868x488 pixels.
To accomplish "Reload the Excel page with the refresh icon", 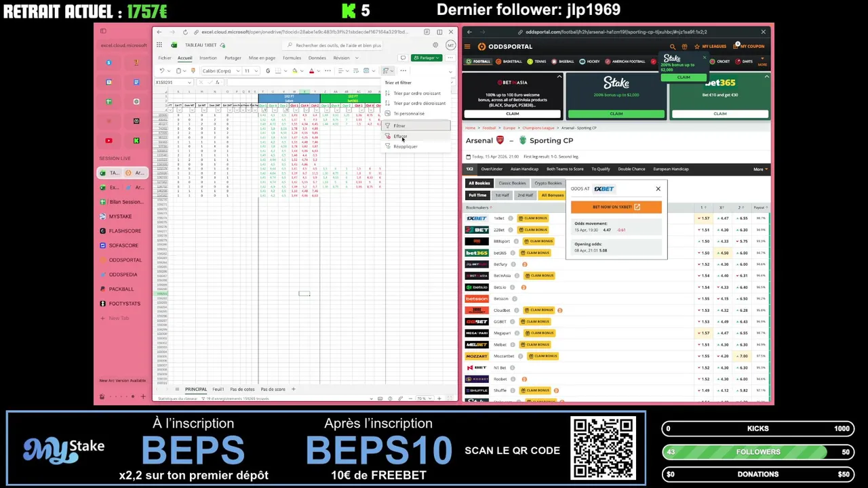I will (x=185, y=32).
